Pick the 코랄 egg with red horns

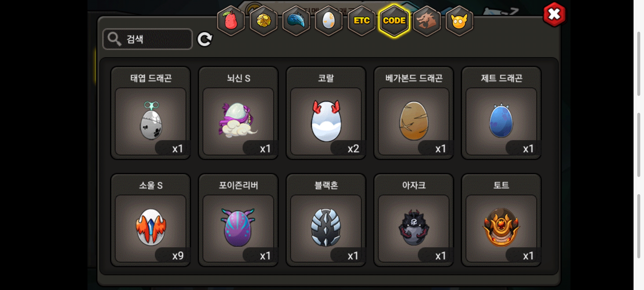326,113
